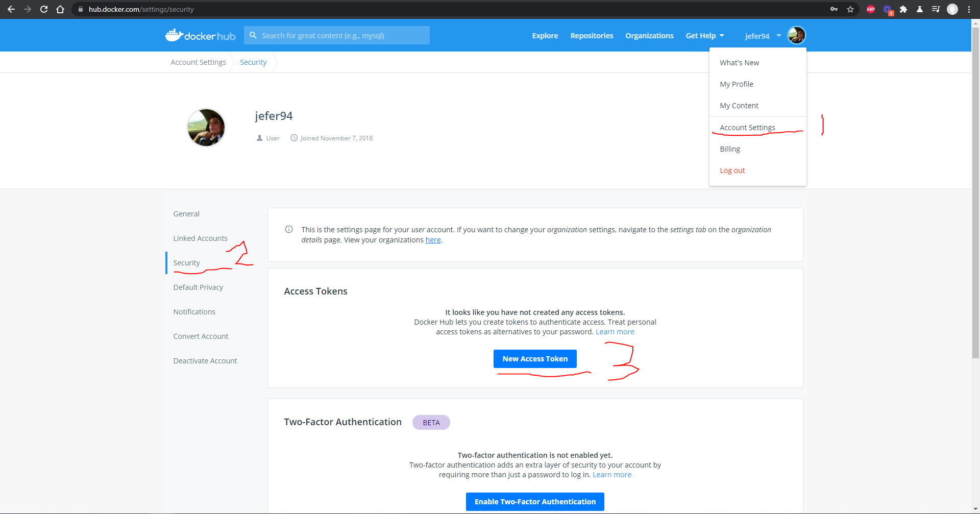Select Account Settings in the dropdown menu
Image resolution: width=980 pixels, height=514 pixels.
point(747,128)
